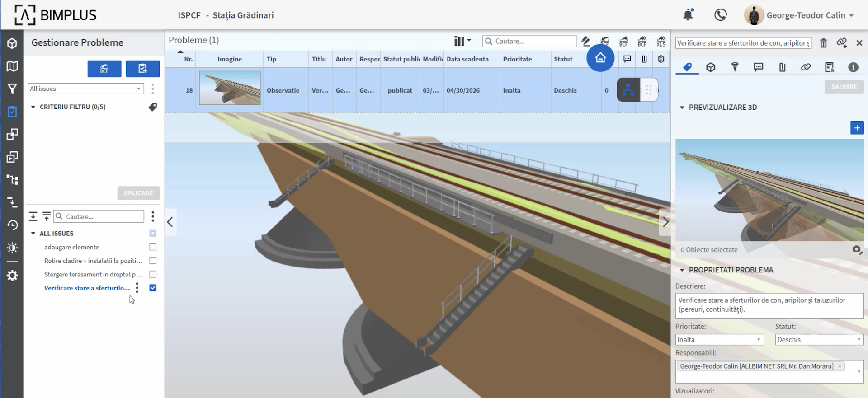Click attachments paperclip column icon in table header
Screen dimensions: 868x398
click(x=644, y=59)
